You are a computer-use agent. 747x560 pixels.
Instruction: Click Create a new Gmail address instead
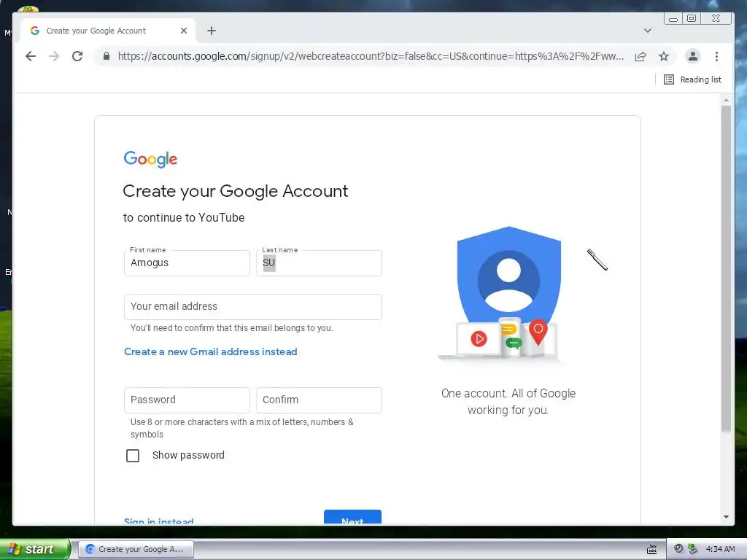(x=211, y=351)
